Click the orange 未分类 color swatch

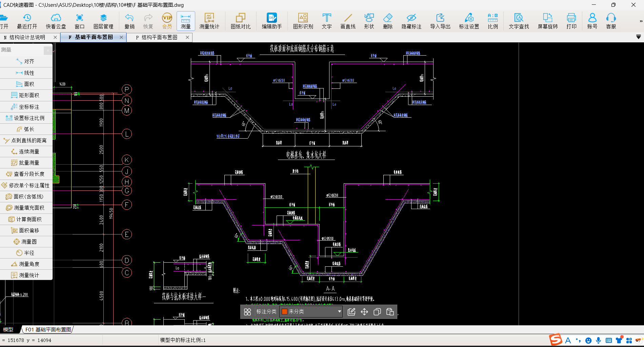[285, 312]
